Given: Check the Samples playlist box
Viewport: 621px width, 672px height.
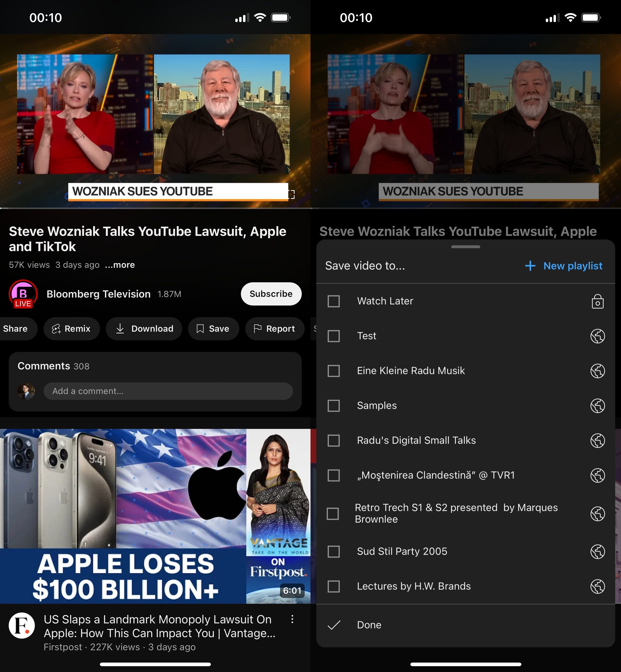Looking at the screenshot, I should click(x=333, y=406).
